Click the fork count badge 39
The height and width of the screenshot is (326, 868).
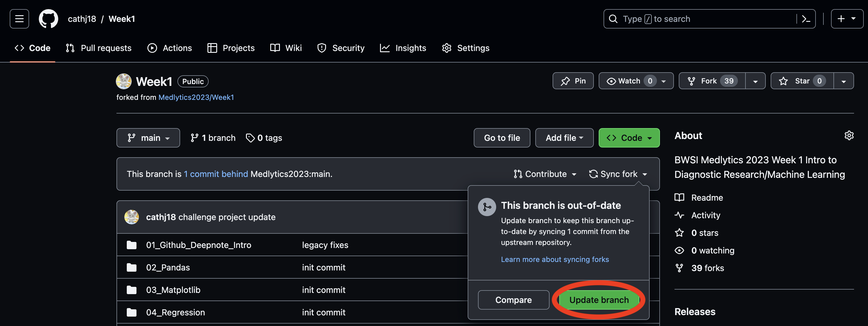coord(729,81)
